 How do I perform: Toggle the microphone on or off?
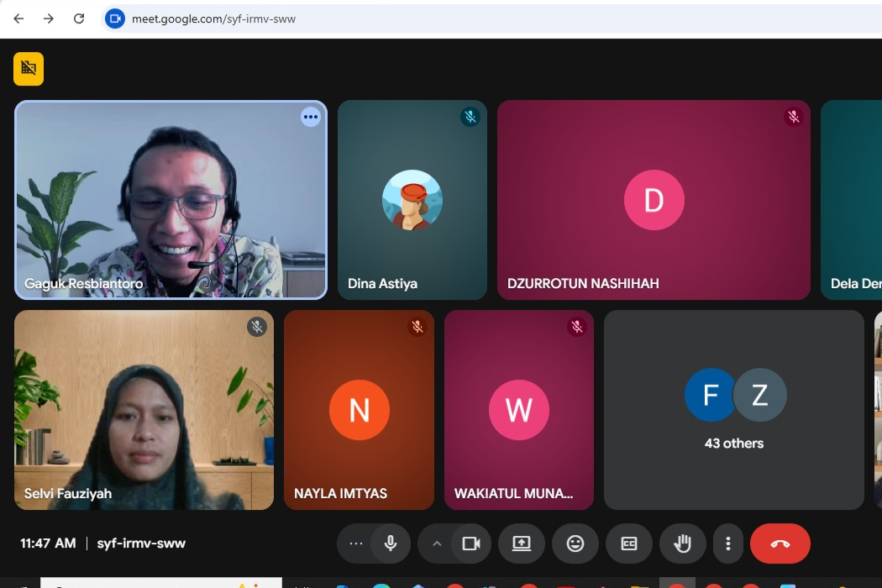[x=391, y=543]
